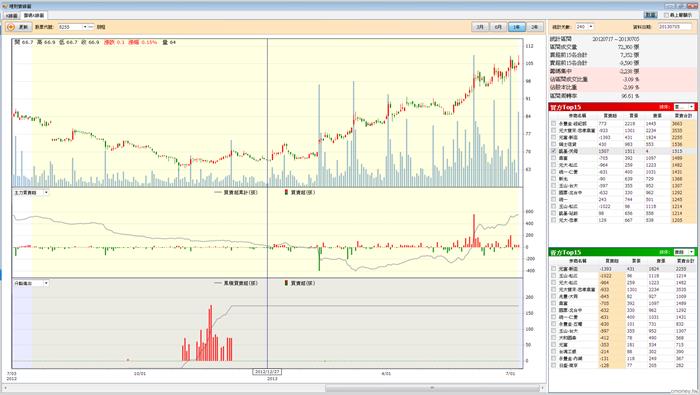Click the -3.09 % value
Viewport: 700px width, 395px height.
click(630, 79)
